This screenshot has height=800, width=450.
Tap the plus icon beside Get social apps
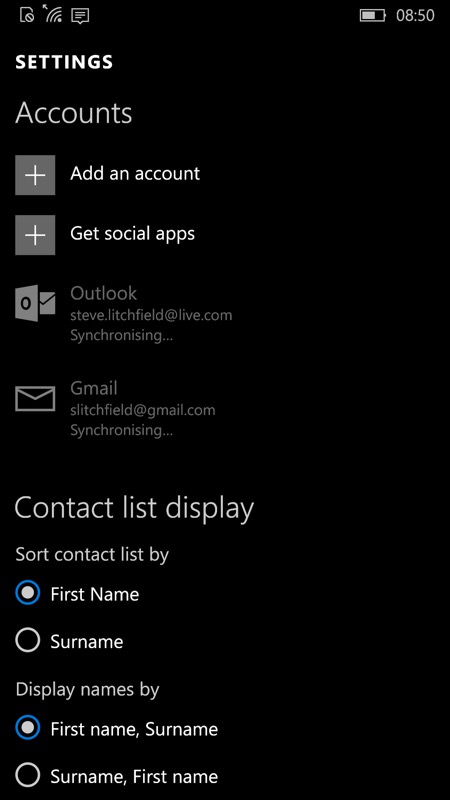35,235
